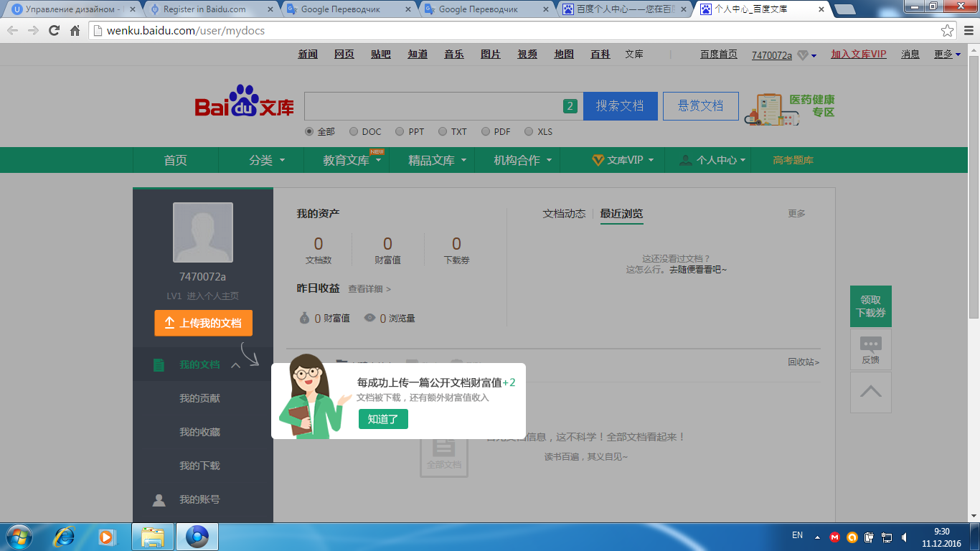The image size is (980, 551).
Task: Open the 加入文库VIP link
Action: tap(859, 55)
